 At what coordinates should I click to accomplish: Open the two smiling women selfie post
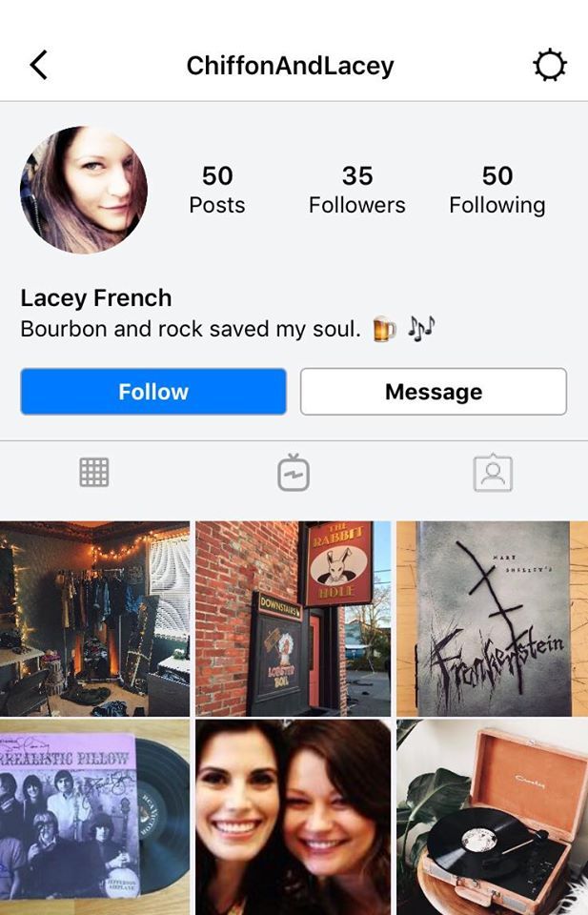click(x=293, y=818)
